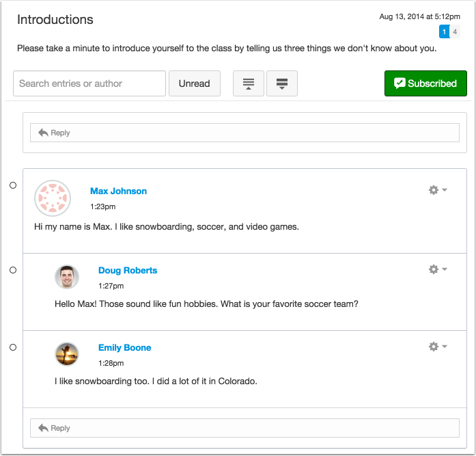Click the blue unread count badge

445,31
